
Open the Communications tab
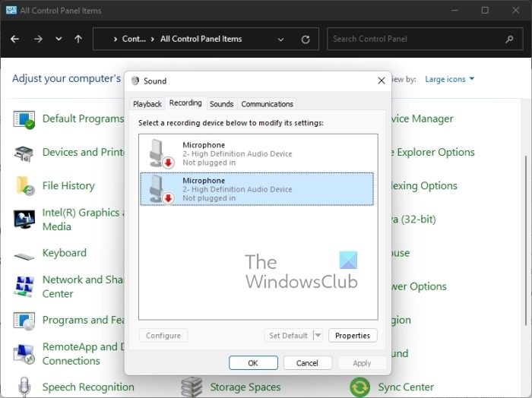tap(267, 104)
